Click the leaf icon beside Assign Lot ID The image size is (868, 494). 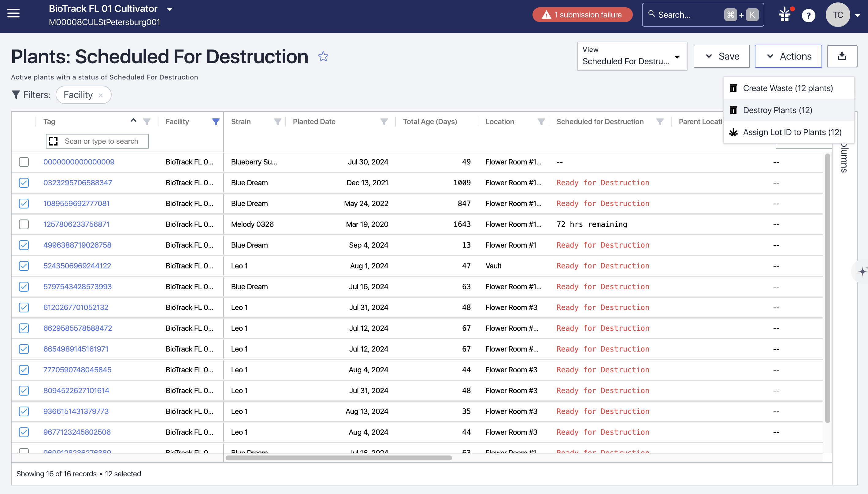coord(733,132)
